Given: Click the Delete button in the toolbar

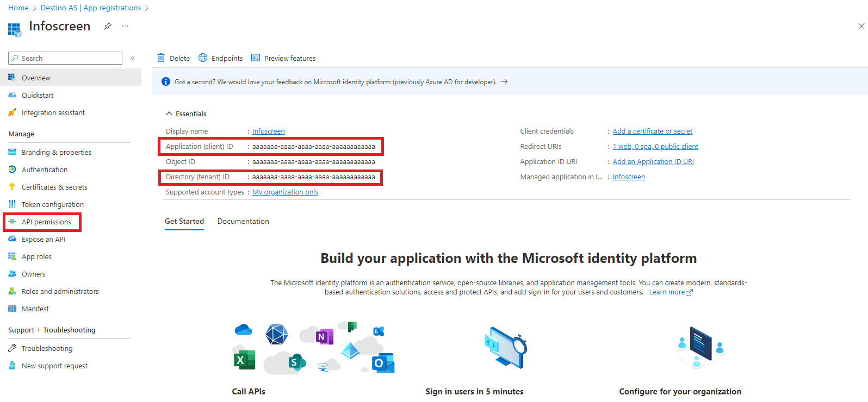Looking at the screenshot, I should click(173, 58).
